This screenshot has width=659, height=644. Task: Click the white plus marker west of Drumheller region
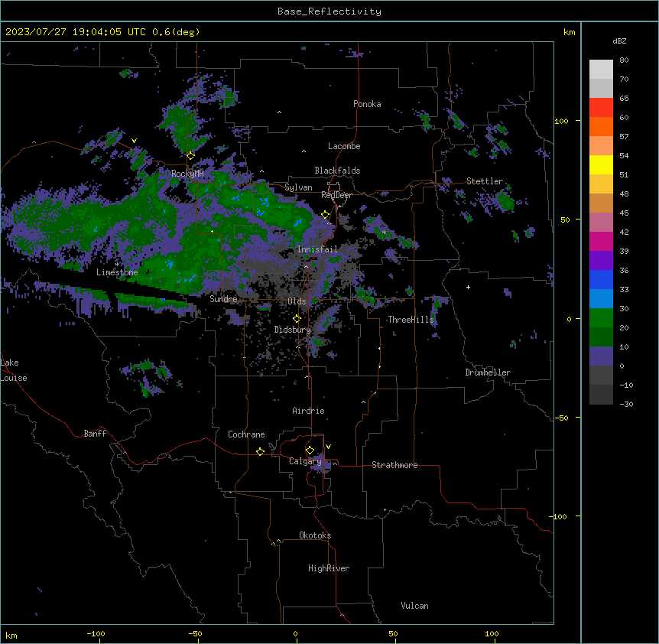[x=468, y=287]
